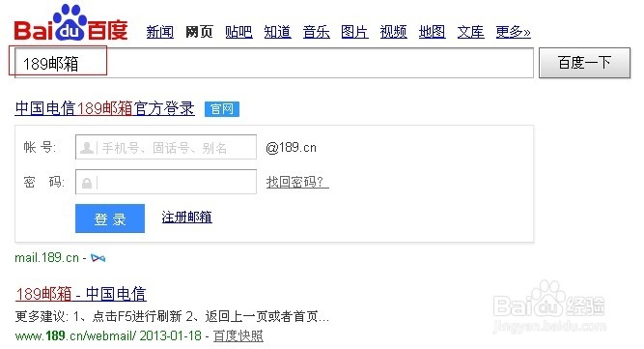Open the 189邮箱 - 中国电信 result
The height and width of the screenshot is (349, 644).
(80, 294)
